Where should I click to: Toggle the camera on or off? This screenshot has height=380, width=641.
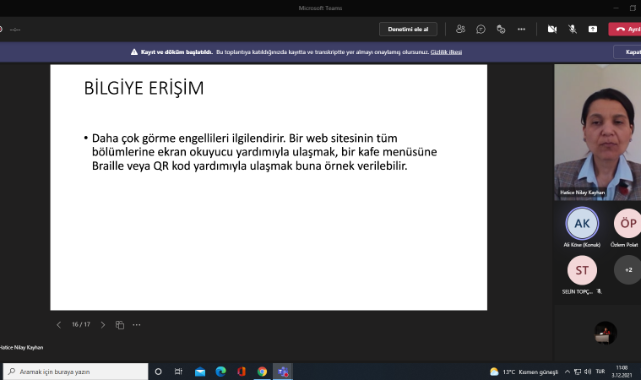tap(552, 29)
